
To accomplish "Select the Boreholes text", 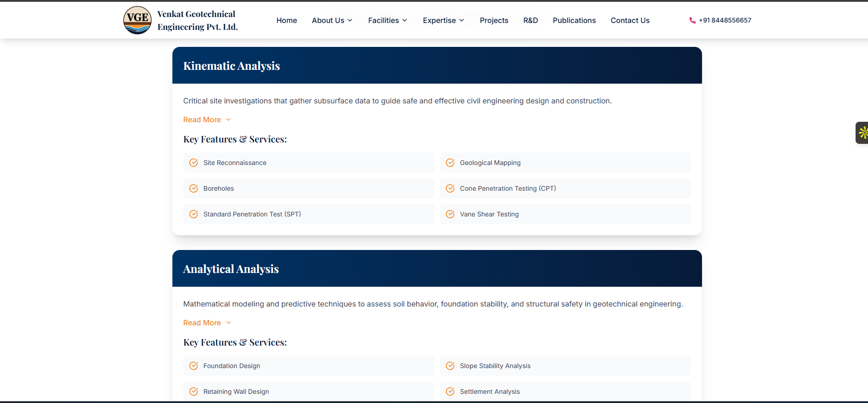I will click(x=219, y=188).
